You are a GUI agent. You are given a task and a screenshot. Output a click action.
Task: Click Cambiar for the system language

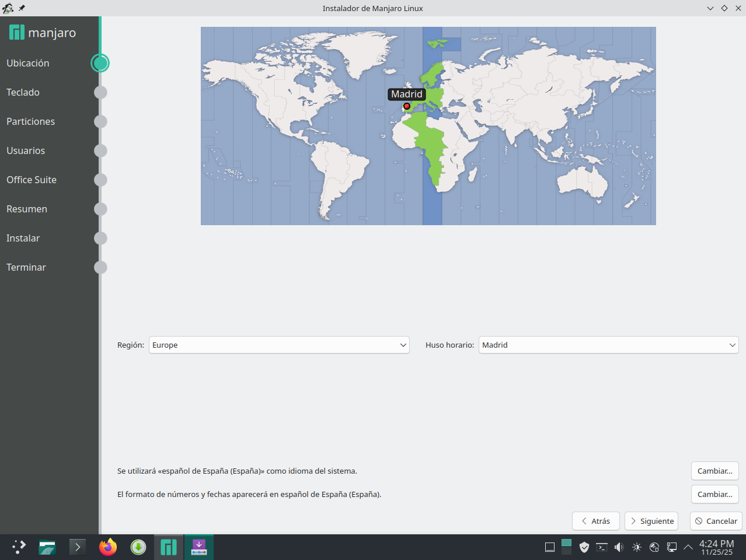[x=714, y=471]
